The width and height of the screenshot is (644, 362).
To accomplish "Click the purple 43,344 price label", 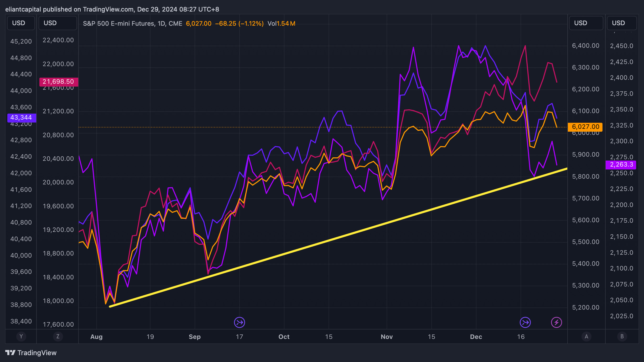I will [21, 118].
